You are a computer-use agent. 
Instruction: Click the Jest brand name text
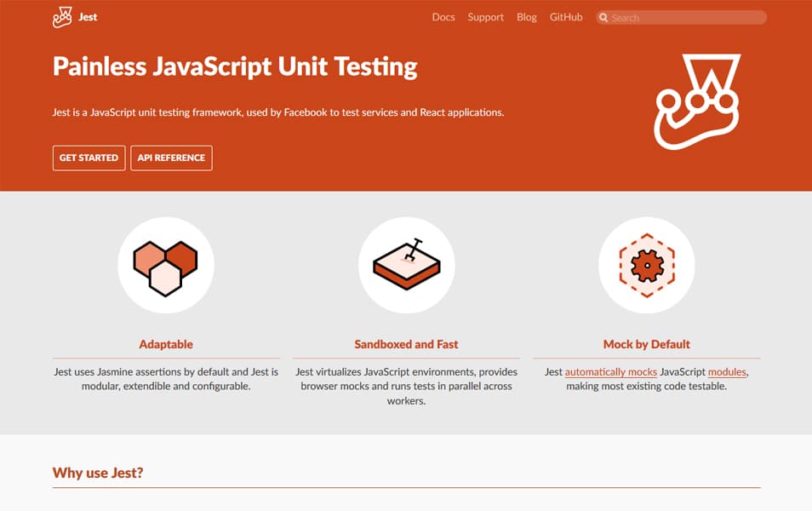(x=88, y=17)
